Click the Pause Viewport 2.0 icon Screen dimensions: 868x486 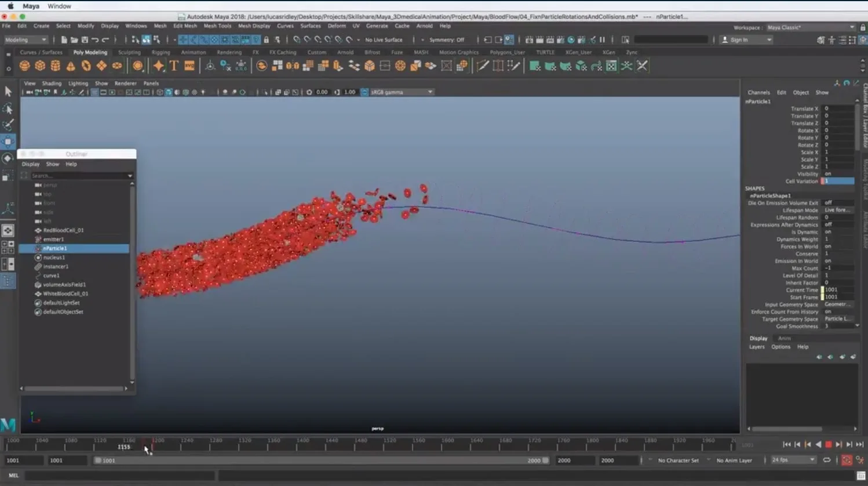(x=602, y=39)
